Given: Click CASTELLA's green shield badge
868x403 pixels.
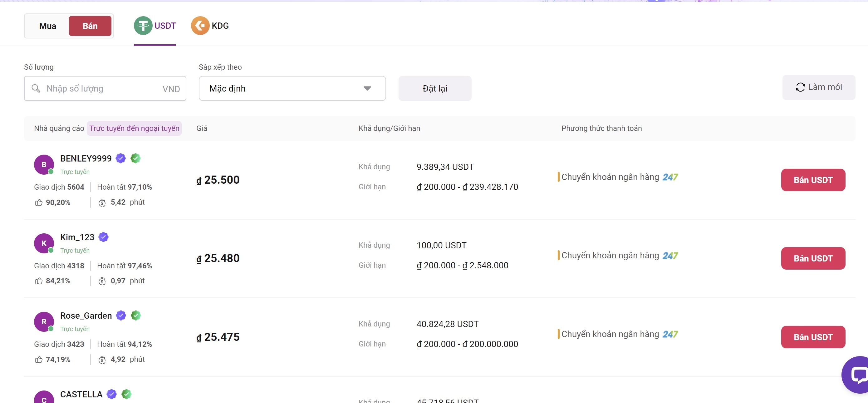Looking at the screenshot, I should [126, 394].
